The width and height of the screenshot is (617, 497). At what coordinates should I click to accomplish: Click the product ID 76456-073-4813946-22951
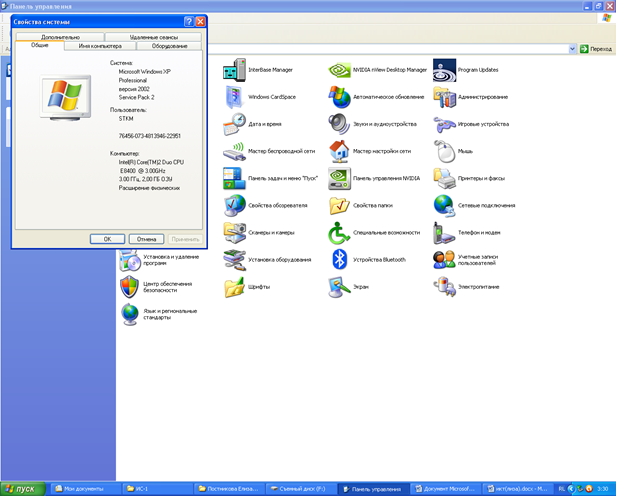150,136
